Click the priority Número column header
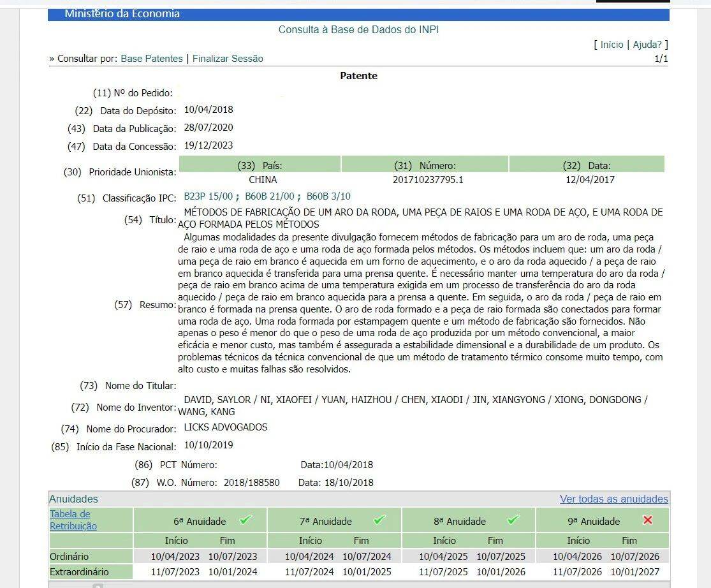Screen dimensions: 711x588 (x=425, y=165)
